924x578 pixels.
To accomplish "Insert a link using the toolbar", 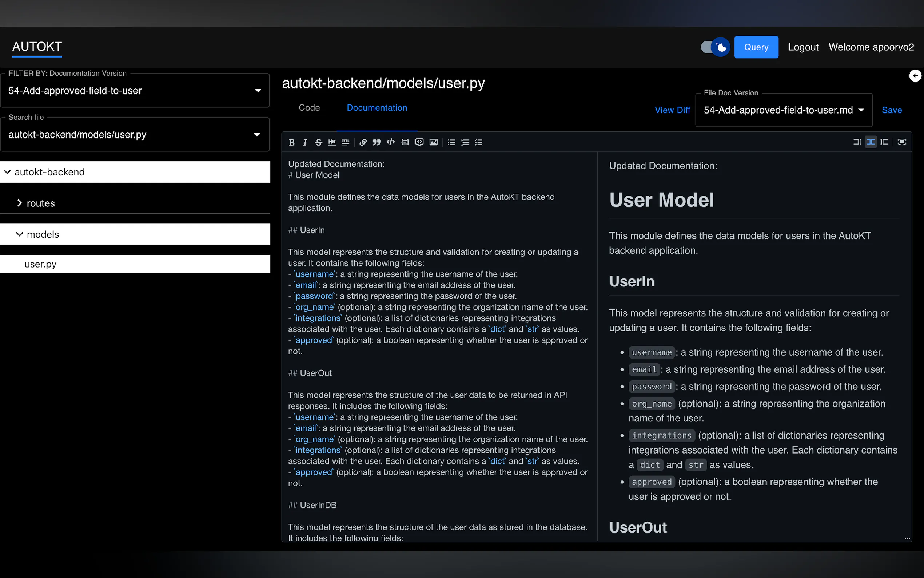I will (363, 142).
